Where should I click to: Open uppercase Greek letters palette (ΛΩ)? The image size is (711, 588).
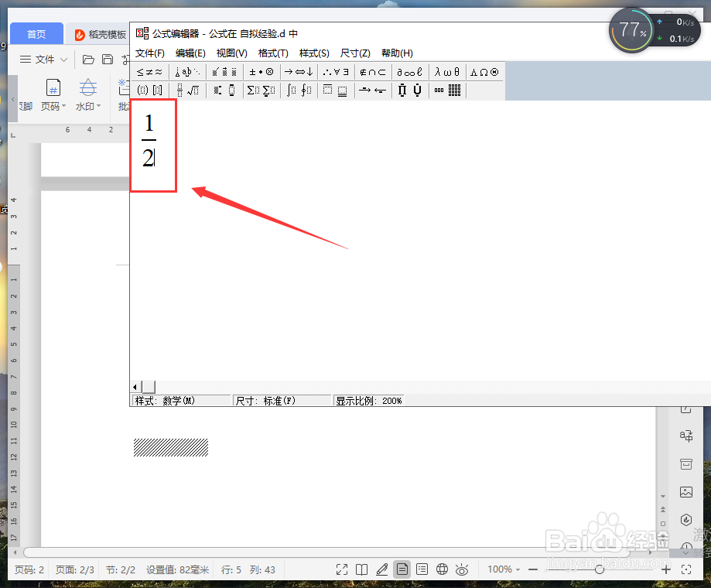pyautogui.click(x=484, y=72)
